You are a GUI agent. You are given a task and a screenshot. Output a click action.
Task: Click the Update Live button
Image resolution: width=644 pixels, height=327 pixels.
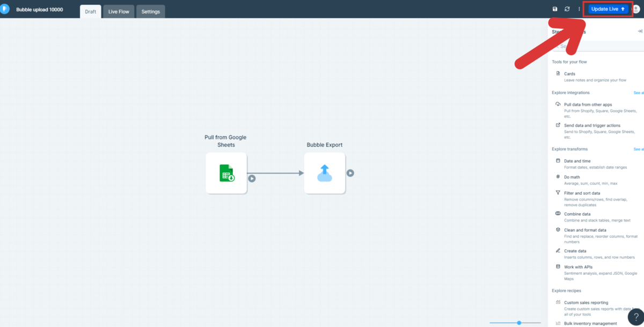(x=608, y=9)
